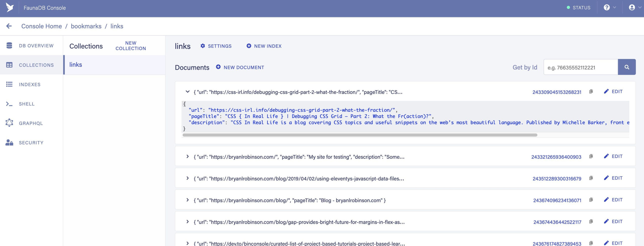Select COLLECTIONS in sidebar
644x246 pixels.
point(31,65)
